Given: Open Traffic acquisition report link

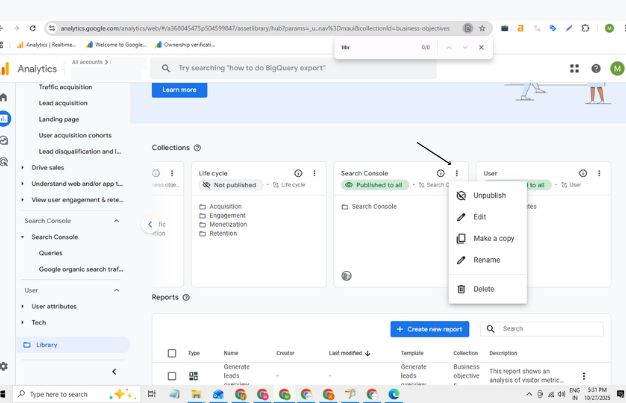Looking at the screenshot, I should (65, 87).
